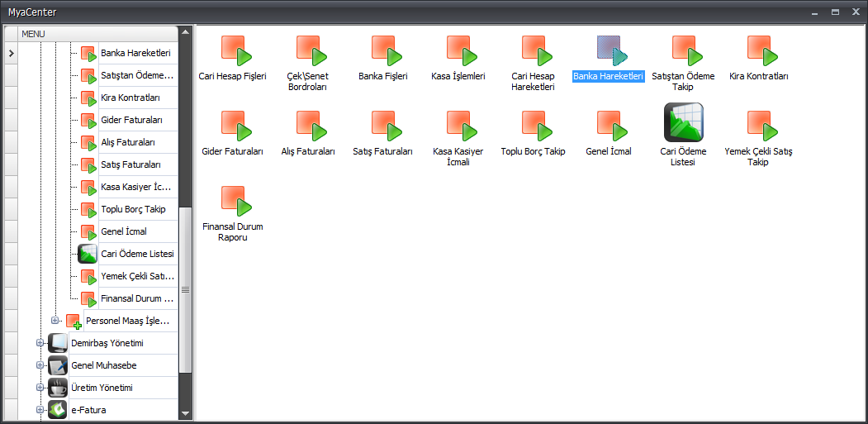
Task: Select Cari Ödeme Listesi tree item
Action: pos(138,254)
